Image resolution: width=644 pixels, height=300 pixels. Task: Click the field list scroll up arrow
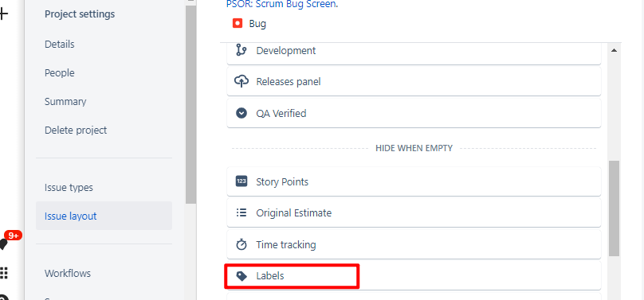pos(614,50)
